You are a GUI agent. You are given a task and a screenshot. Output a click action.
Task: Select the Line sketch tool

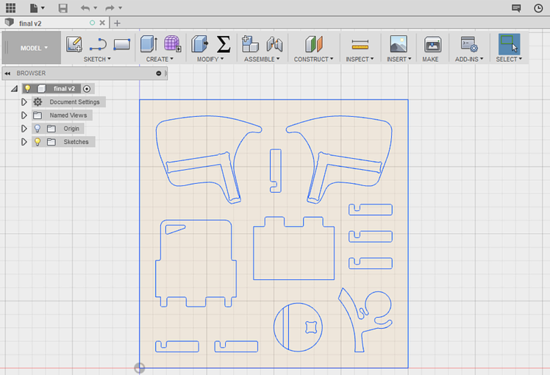tap(98, 45)
